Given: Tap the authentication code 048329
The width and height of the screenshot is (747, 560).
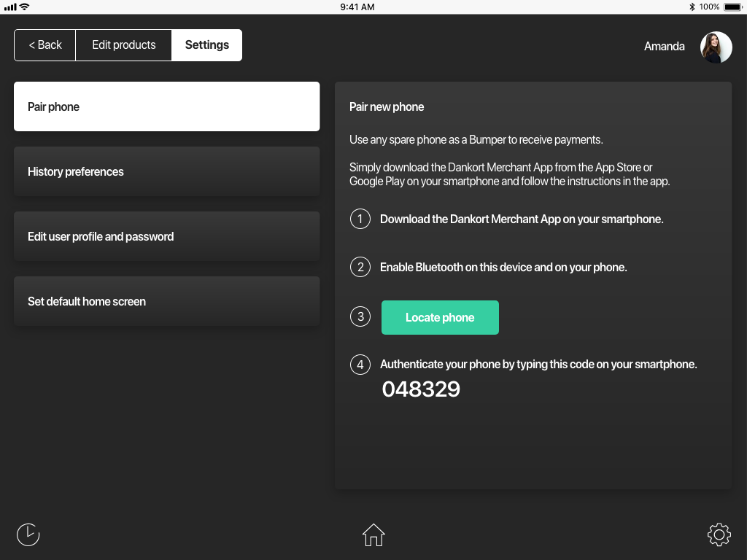Looking at the screenshot, I should (421, 389).
